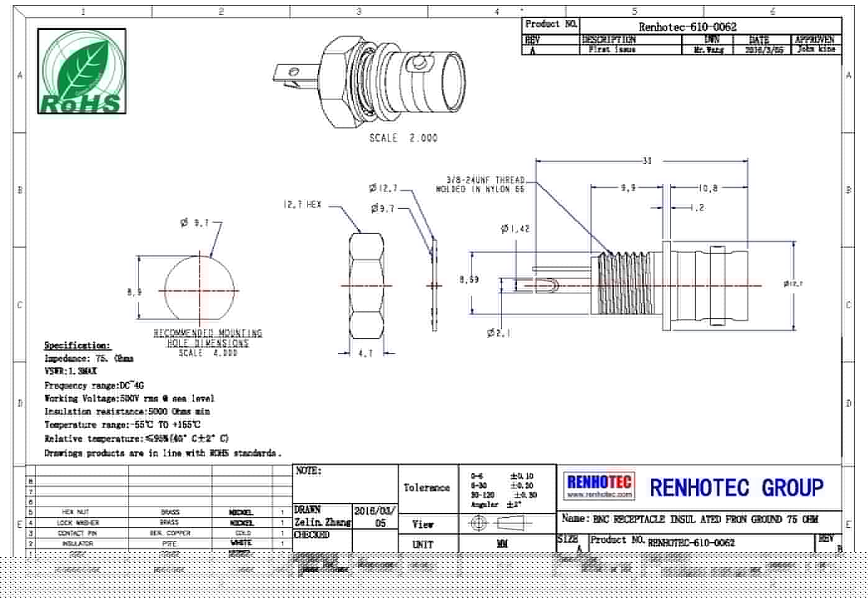Viewport: 868px width, 598px height.
Task: Select the Tolerance cell in title block
Action: point(427,488)
